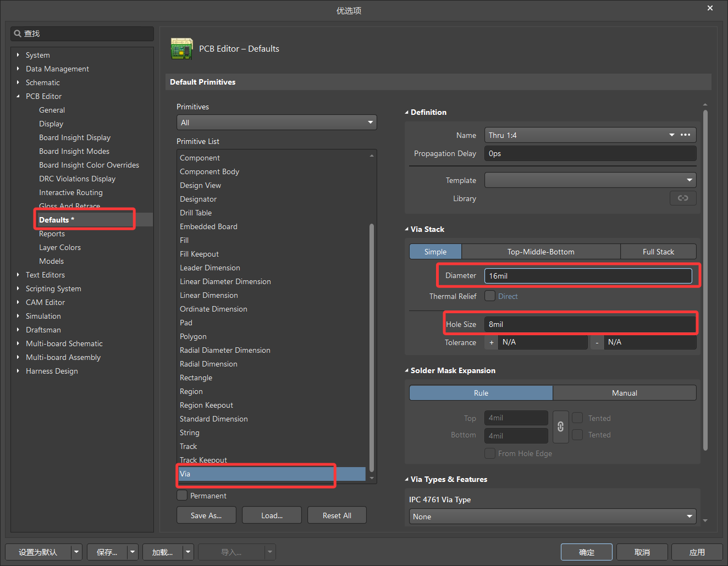Open Board Insight Display item
Viewport: 728px width, 566px height.
pyautogui.click(x=75, y=137)
